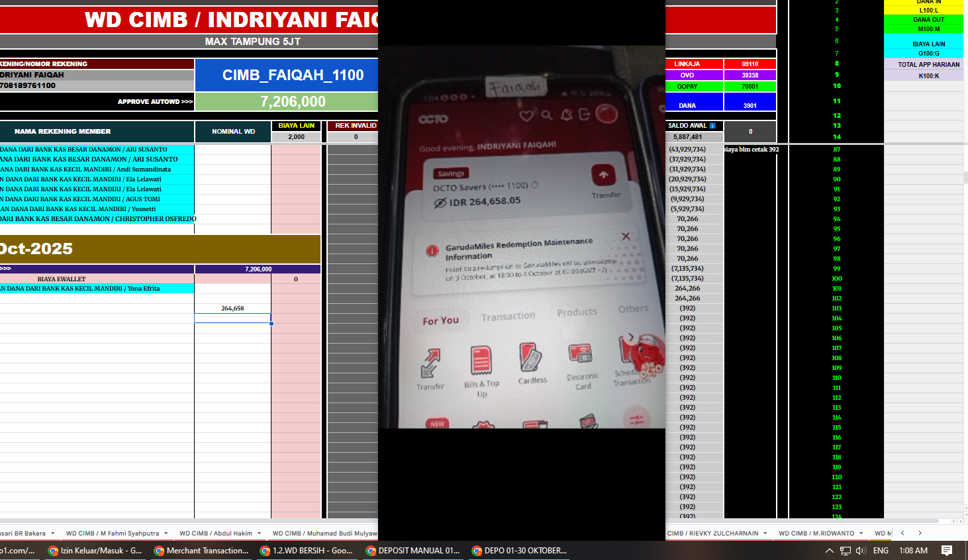Tap the logout icon in OCTO app header
This screenshot has height=560, width=968.
[585, 114]
